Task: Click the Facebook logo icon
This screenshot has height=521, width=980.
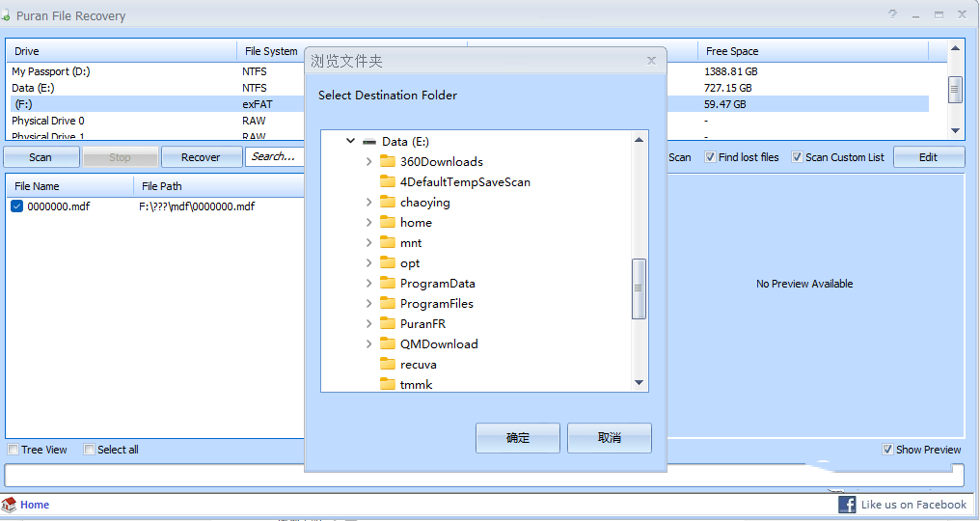Action: [847, 505]
